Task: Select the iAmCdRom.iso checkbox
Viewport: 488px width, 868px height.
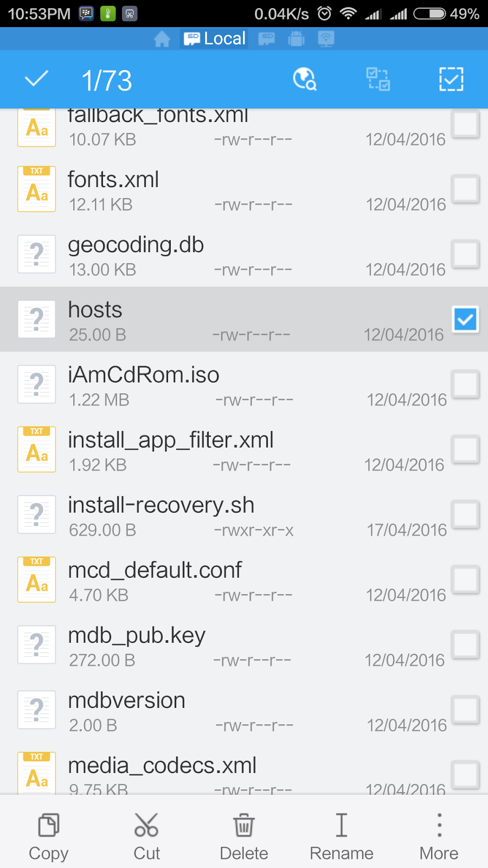Action: pyautogui.click(x=465, y=384)
